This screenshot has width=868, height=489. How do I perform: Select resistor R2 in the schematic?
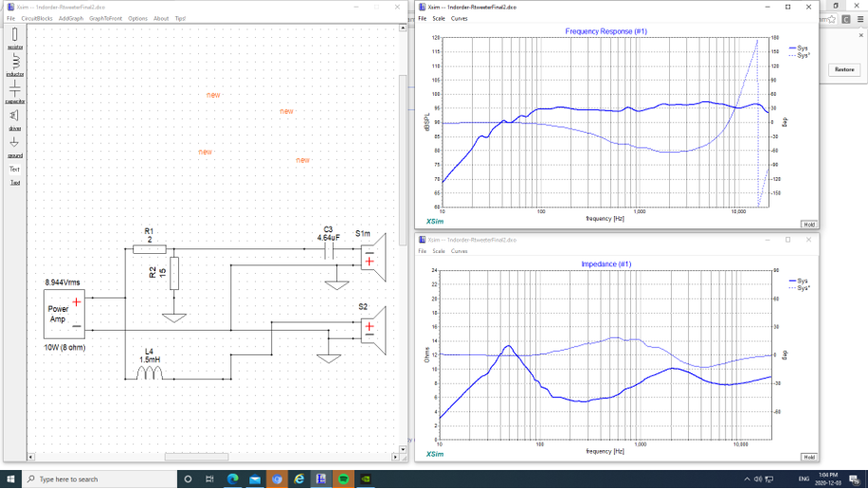174,273
